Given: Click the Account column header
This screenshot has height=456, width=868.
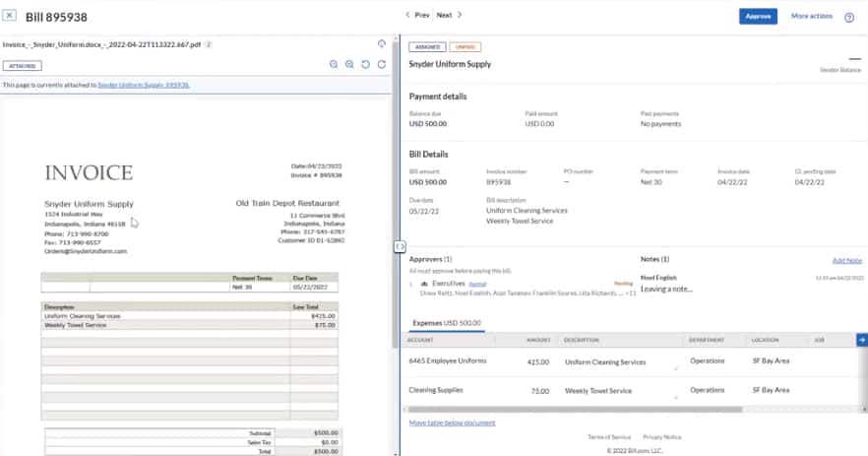Looking at the screenshot, I should 420,340.
